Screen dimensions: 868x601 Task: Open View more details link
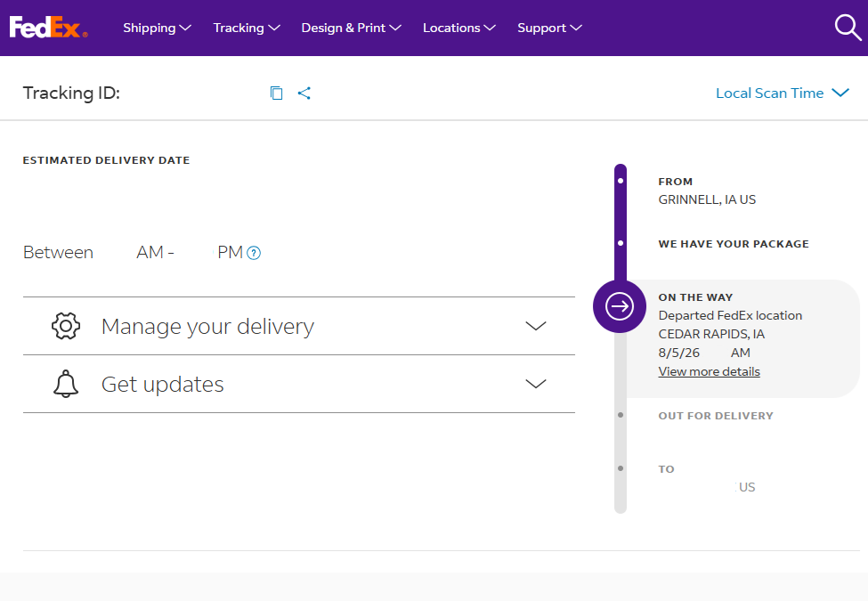tap(709, 371)
